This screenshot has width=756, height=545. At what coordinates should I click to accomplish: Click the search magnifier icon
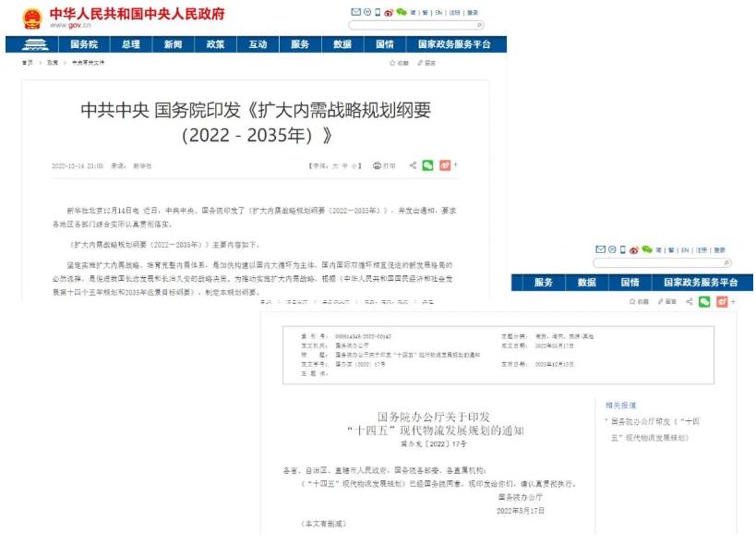coord(480,26)
